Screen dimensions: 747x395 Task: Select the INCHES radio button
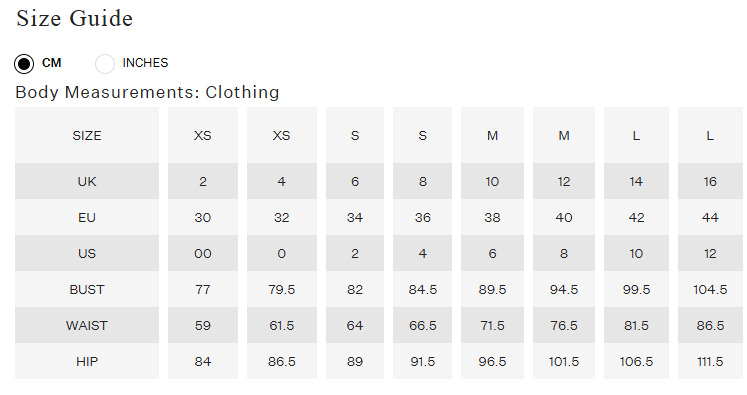pos(105,63)
